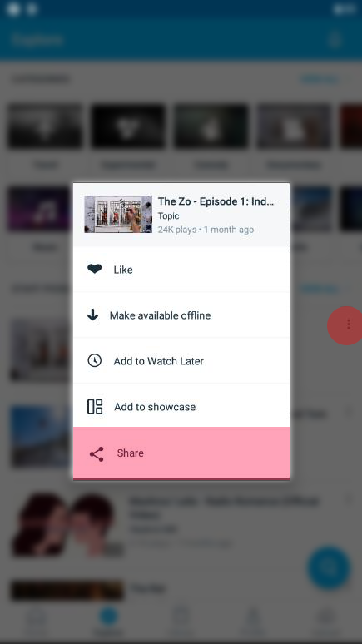Select the Like option text
The height and width of the screenshot is (644, 362).
(x=123, y=270)
